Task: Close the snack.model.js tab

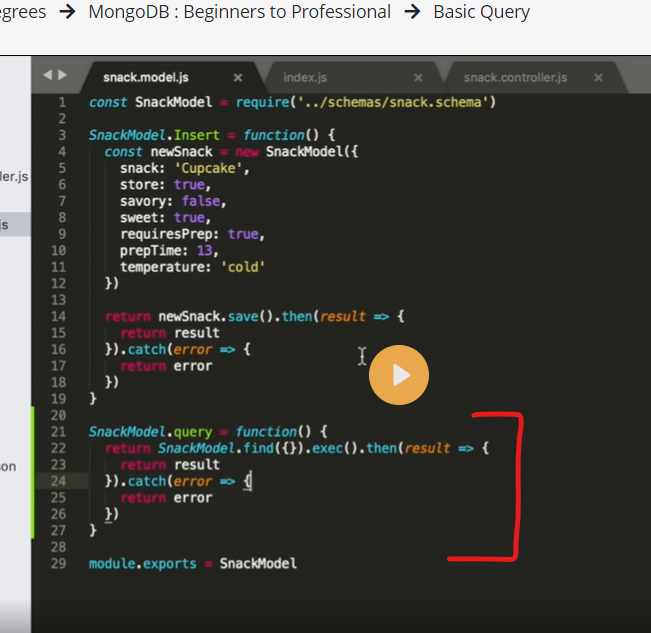Action: pos(238,77)
